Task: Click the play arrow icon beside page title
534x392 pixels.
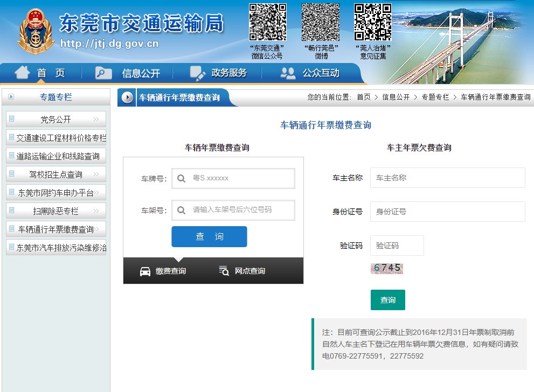Action: click(x=127, y=97)
